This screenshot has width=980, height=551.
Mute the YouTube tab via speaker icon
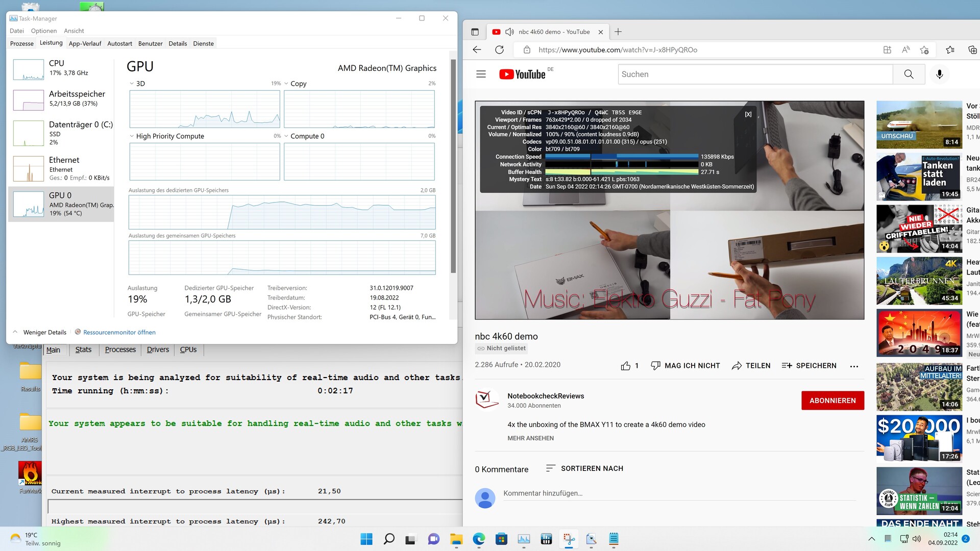(509, 32)
